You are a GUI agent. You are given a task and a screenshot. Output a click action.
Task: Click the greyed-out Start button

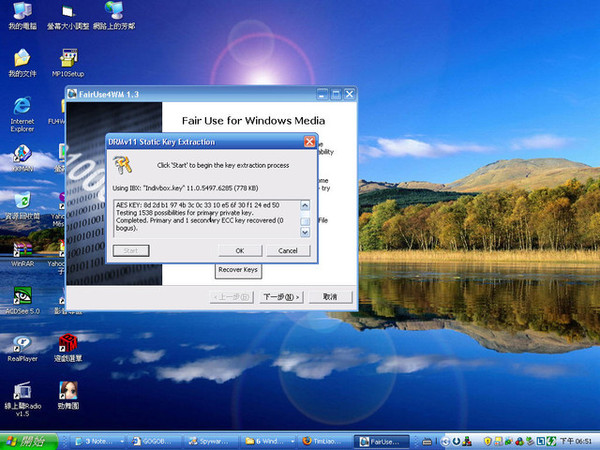(131, 251)
